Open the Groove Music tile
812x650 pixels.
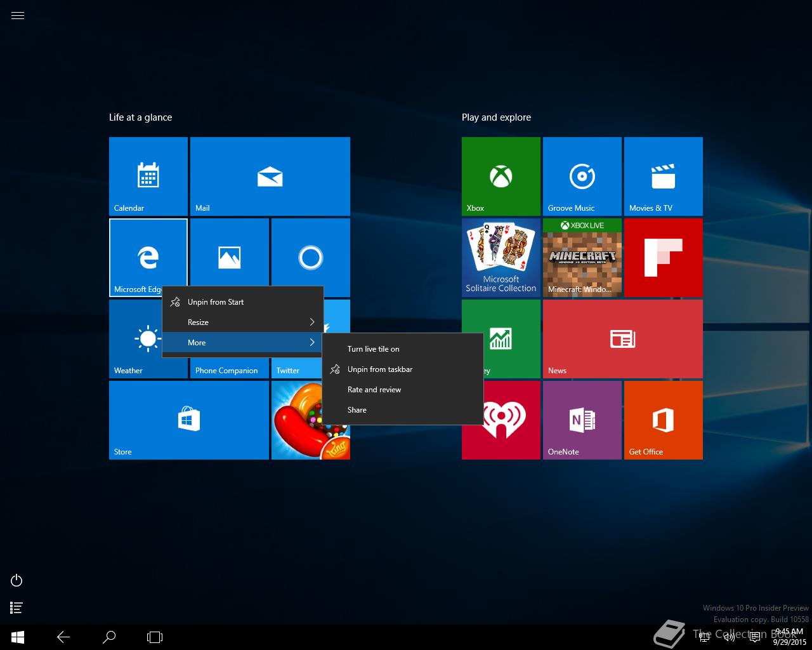point(582,176)
